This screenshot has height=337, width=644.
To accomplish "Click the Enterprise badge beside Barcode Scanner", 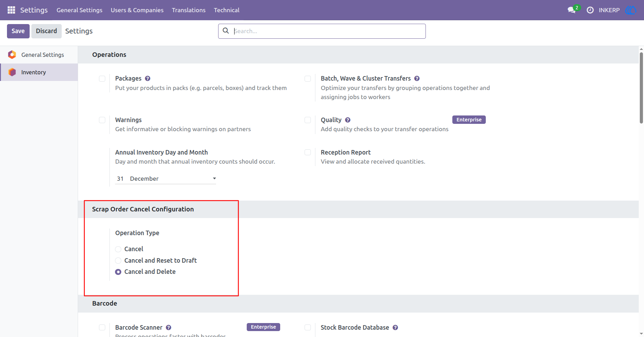I will [x=263, y=327].
